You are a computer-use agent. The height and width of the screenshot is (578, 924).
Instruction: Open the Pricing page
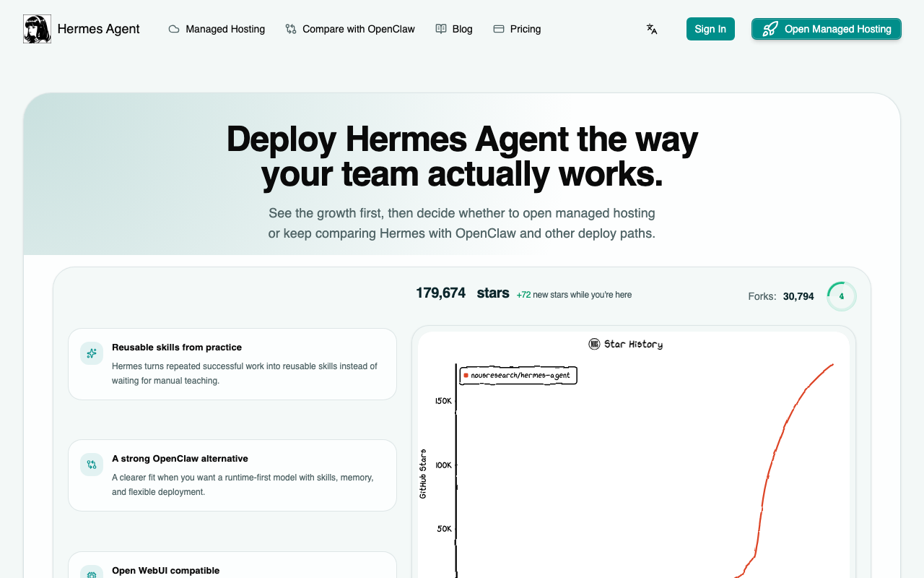coord(517,29)
